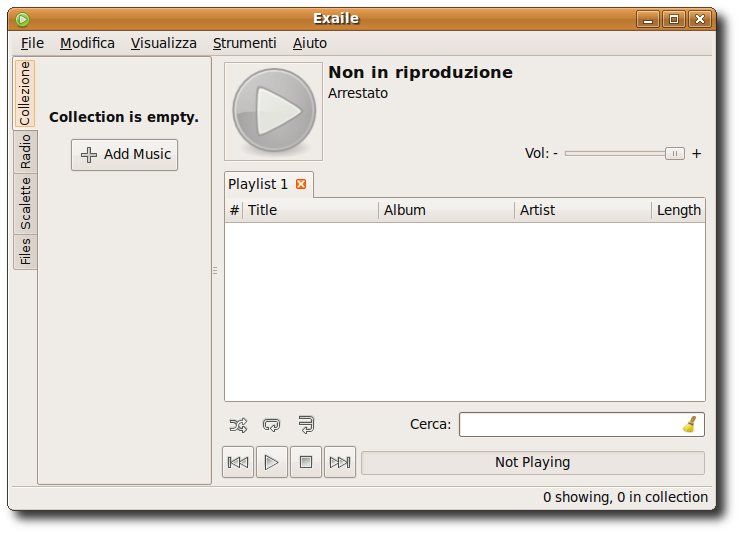
Task: Click the Exaile title bar icon
Action: tap(22, 19)
